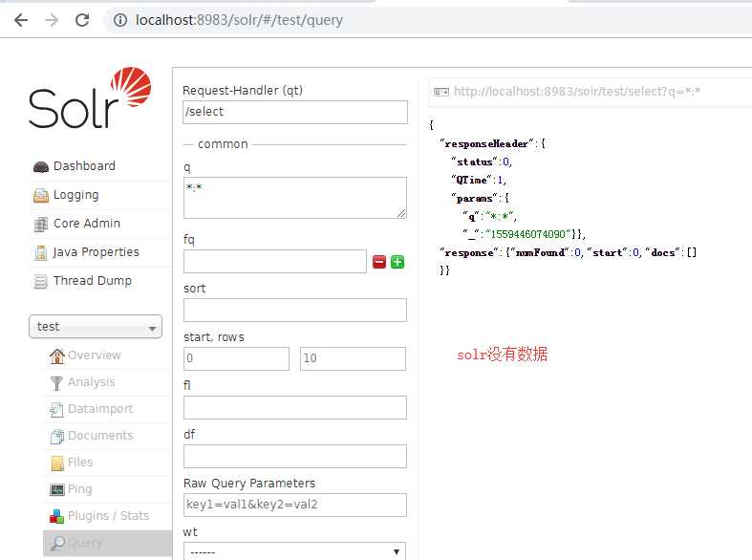Click the browser address bar URL
The image size is (752, 560).
[239, 20]
